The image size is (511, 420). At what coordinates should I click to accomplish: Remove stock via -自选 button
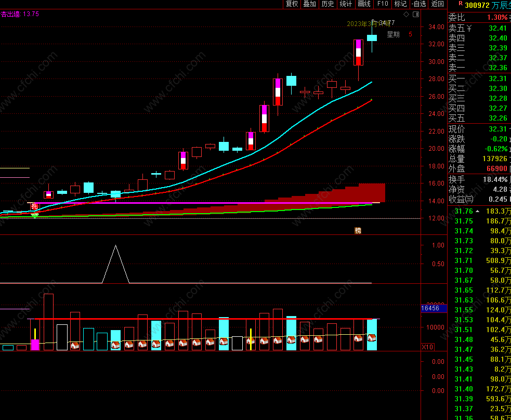[x=419, y=4]
